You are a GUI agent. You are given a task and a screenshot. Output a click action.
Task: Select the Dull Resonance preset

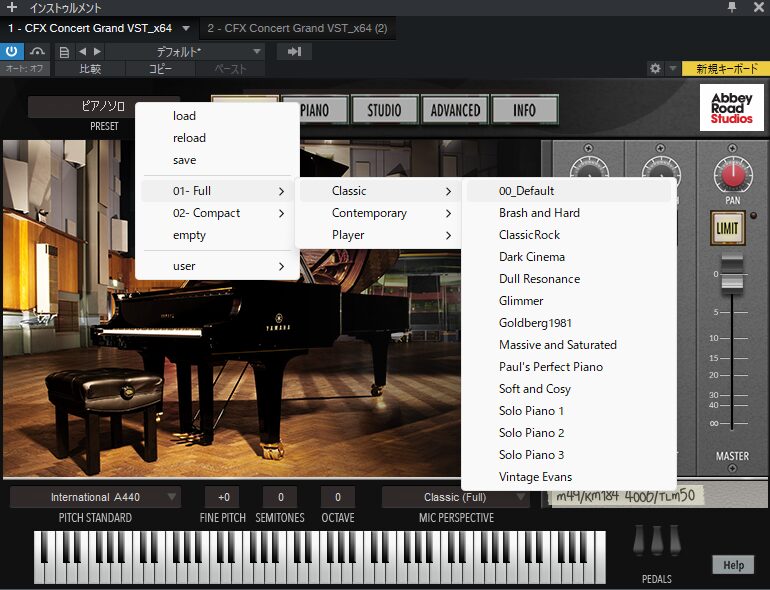(569, 279)
